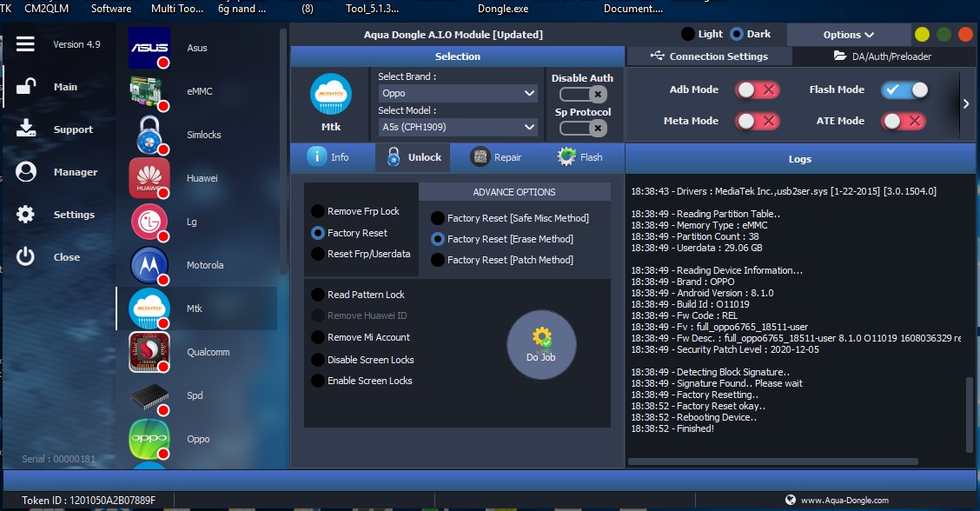Select the eMMC board icon

tap(149, 91)
